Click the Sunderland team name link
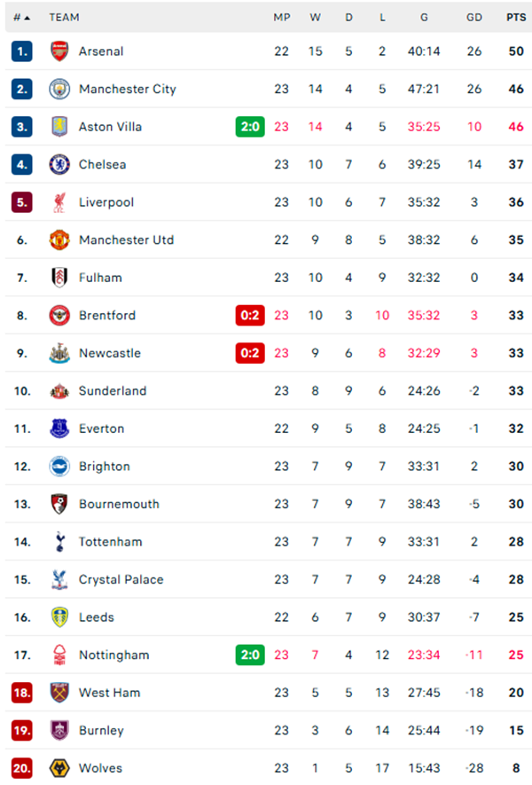Screen dimensions: 532x785 (113, 390)
